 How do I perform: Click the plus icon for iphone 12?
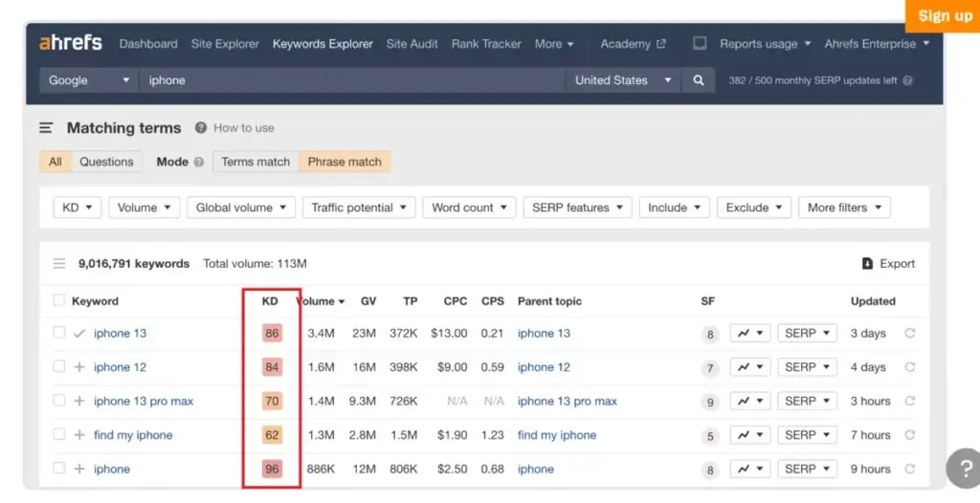click(79, 367)
